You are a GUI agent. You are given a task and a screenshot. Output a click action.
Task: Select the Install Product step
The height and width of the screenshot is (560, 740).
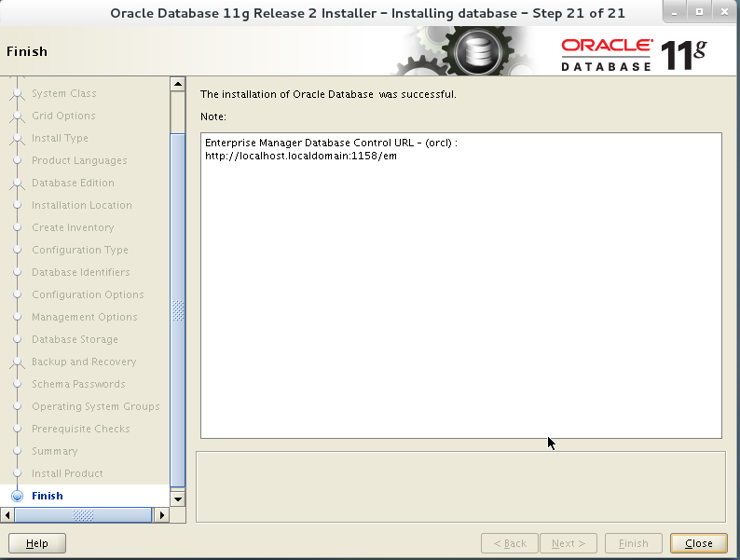[67, 473]
